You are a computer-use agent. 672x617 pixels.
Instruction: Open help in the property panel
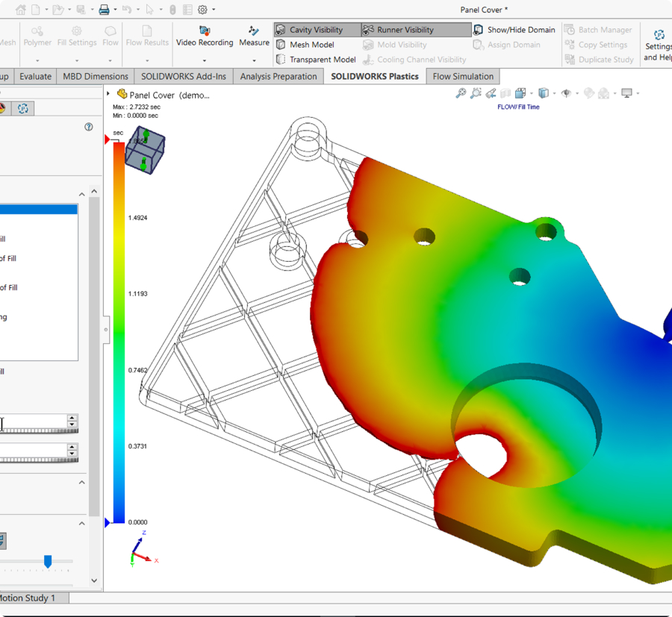click(x=89, y=127)
